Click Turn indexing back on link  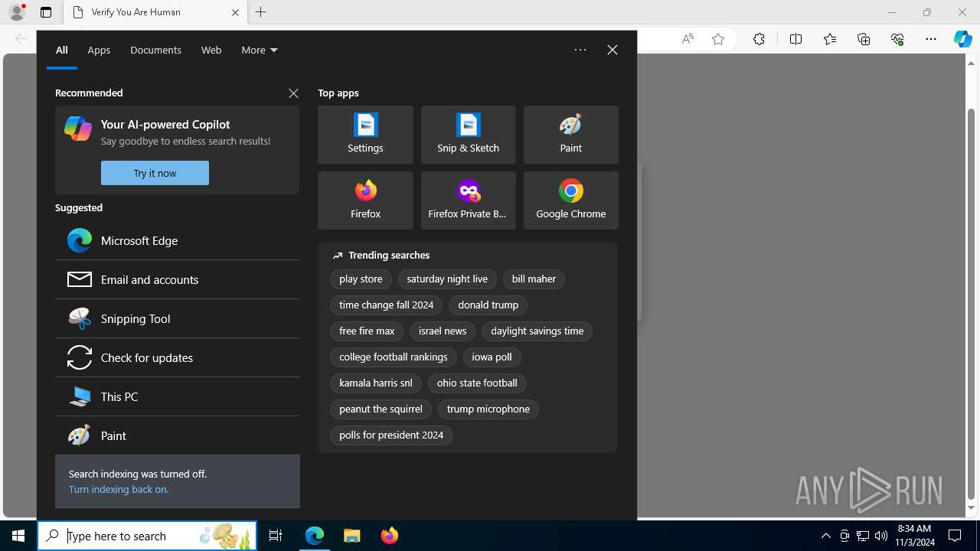point(119,489)
